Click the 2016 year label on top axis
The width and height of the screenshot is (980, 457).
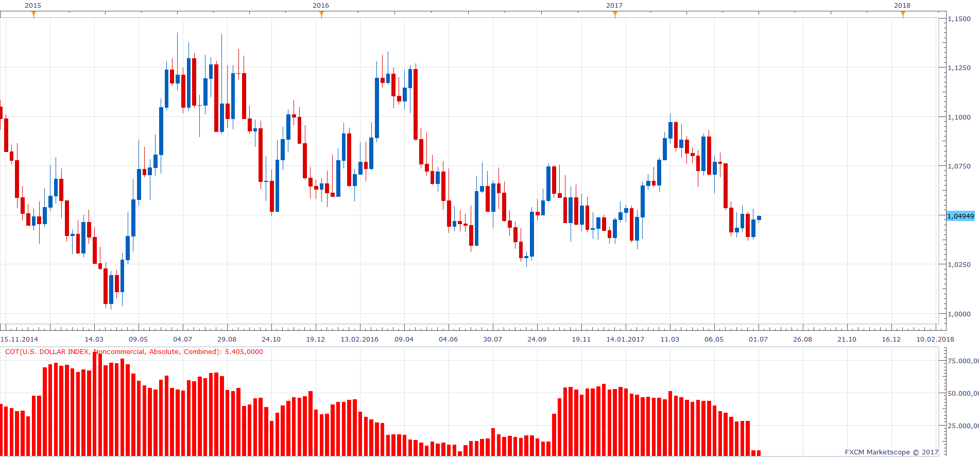point(321,5)
